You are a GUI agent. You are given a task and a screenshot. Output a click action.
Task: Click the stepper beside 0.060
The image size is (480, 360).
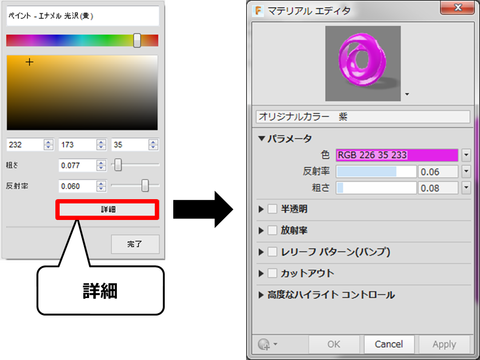coord(101,186)
